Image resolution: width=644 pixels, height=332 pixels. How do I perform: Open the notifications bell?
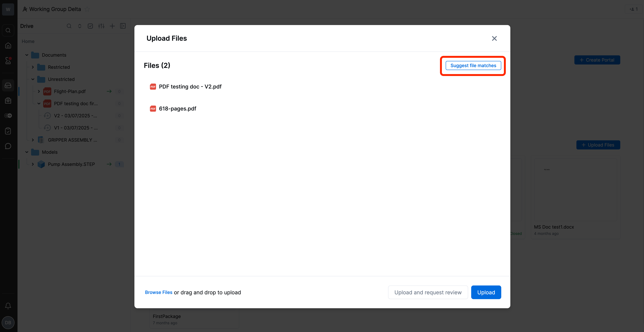tap(8, 306)
